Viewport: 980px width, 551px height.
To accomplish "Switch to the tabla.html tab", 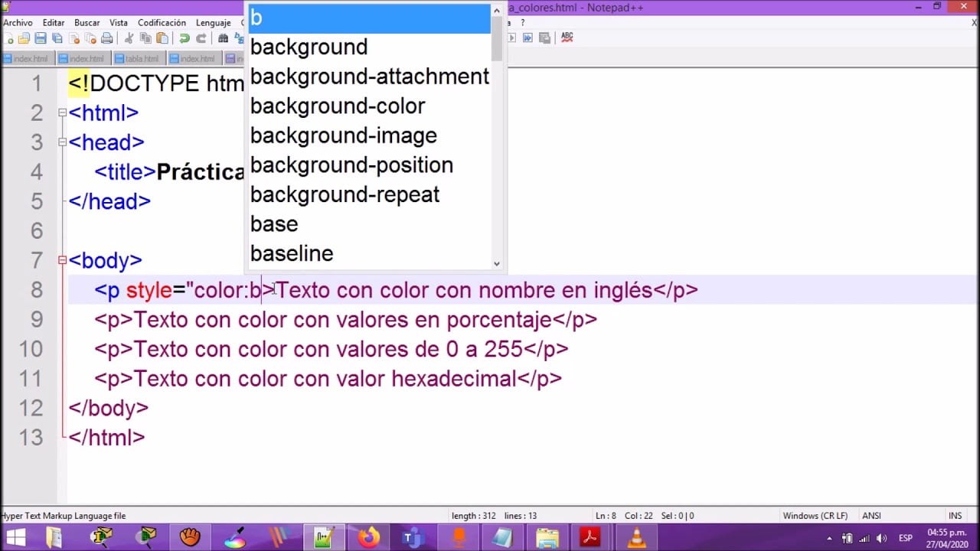I will click(138, 58).
